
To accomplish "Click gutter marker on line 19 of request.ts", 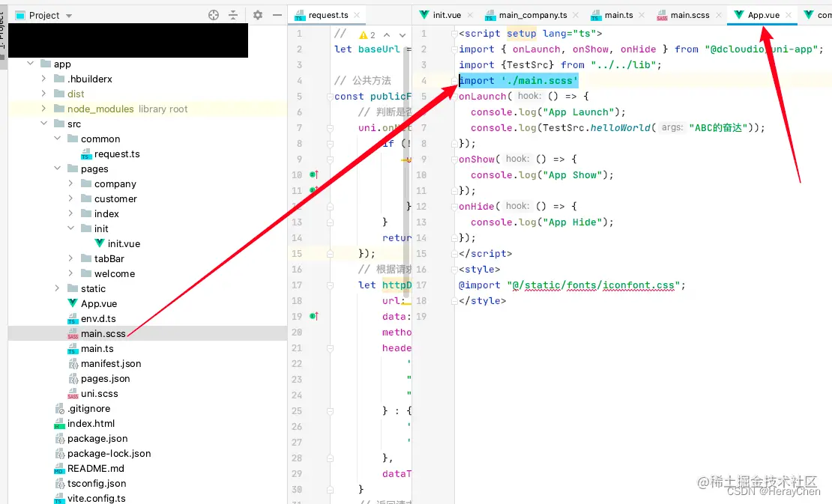I will (313, 316).
